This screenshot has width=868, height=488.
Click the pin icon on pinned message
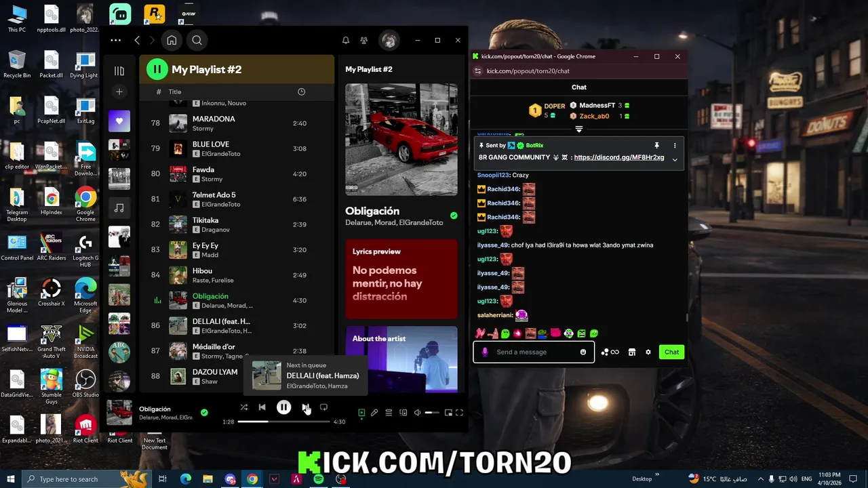pos(656,145)
